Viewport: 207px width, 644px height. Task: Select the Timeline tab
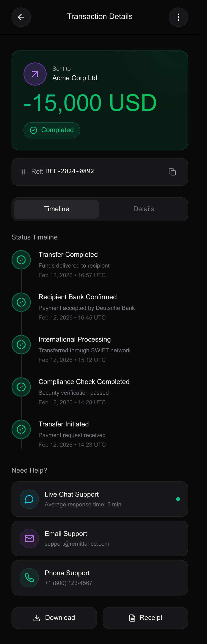pyautogui.click(x=56, y=209)
